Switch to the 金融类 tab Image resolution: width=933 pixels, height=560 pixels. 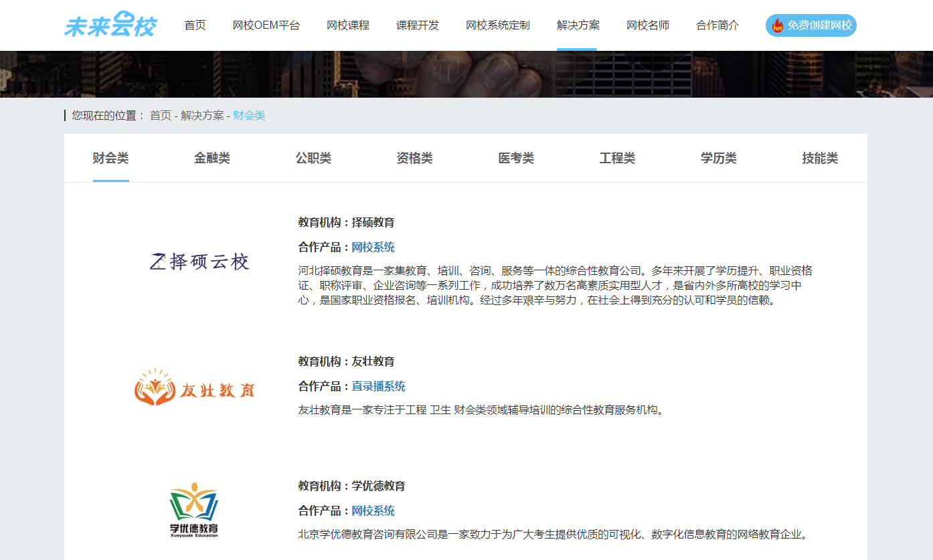[212, 159]
